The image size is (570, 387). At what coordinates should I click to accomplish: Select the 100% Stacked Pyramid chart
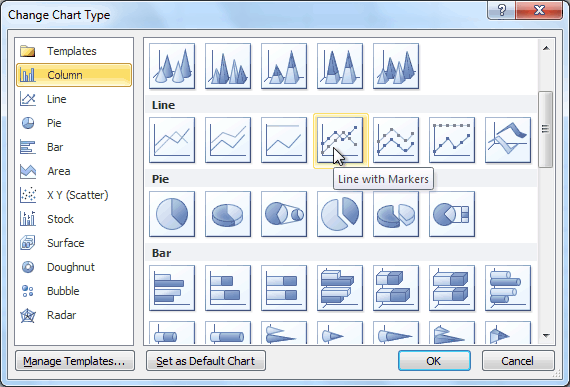[340, 66]
